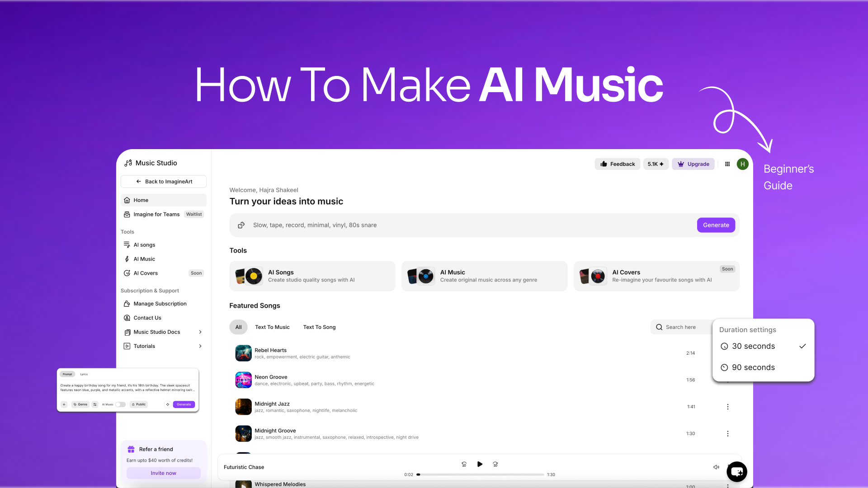
Task: Open Midnight Groove three-dot menu
Action: (x=727, y=434)
